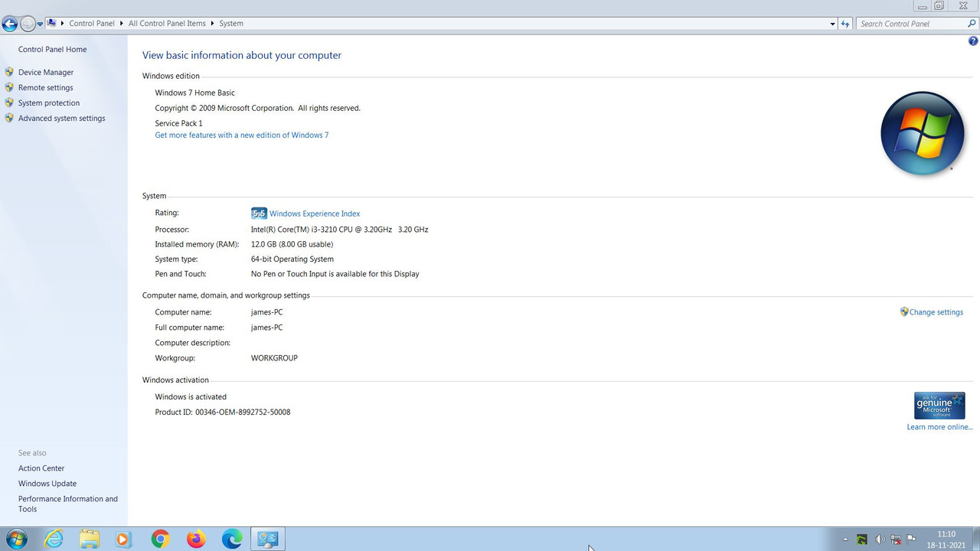Click the shield icon beside Change settings
The width and height of the screenshot is (980, 551).
[904, 311]
